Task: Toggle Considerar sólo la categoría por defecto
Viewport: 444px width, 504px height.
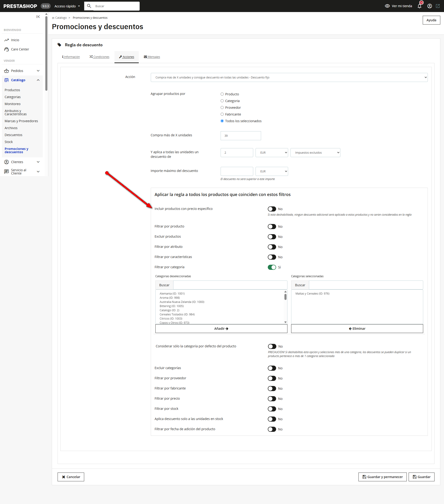Action: pos(272,346)
